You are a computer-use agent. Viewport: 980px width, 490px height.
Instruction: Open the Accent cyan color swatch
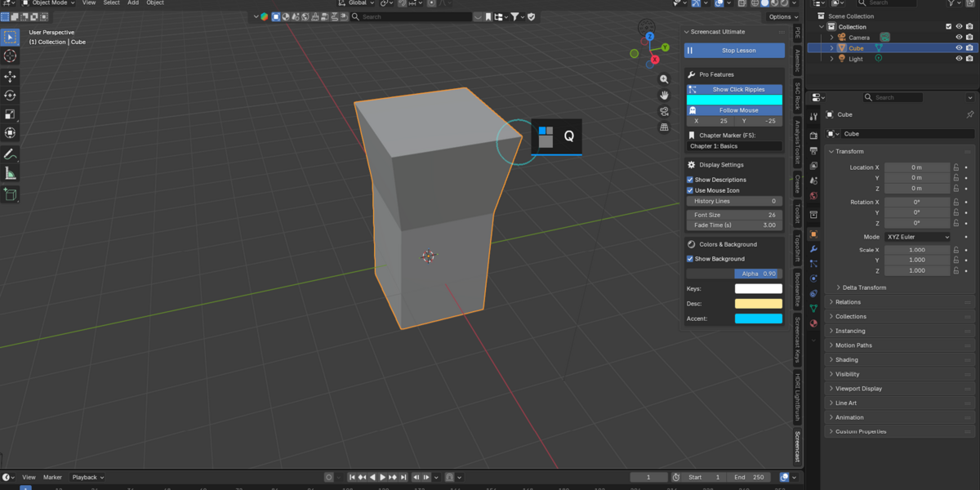758,318
